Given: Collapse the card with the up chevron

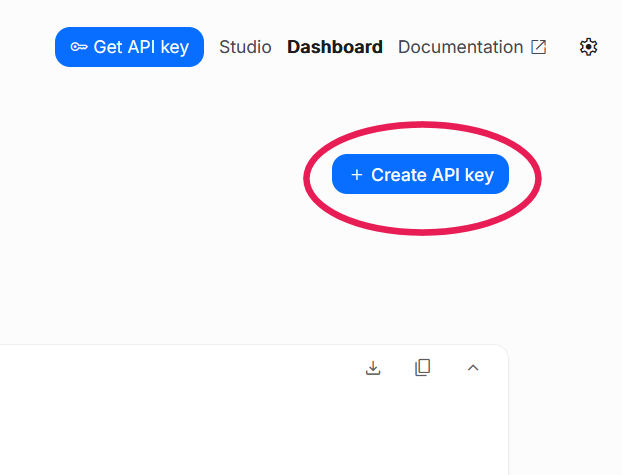Looking at the screenshot, I should [x=473, y=368].
